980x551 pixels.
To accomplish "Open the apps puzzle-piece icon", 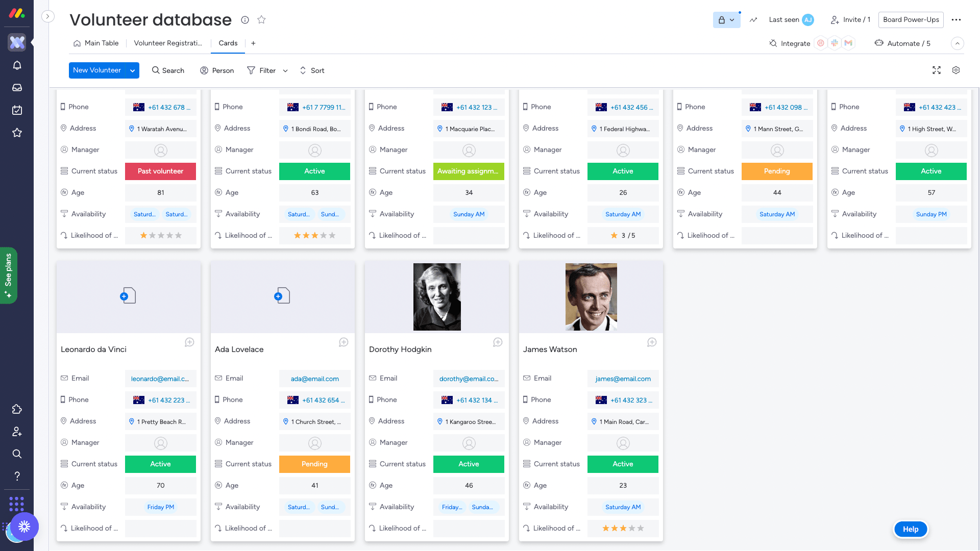I will click(x=17, y=409).
